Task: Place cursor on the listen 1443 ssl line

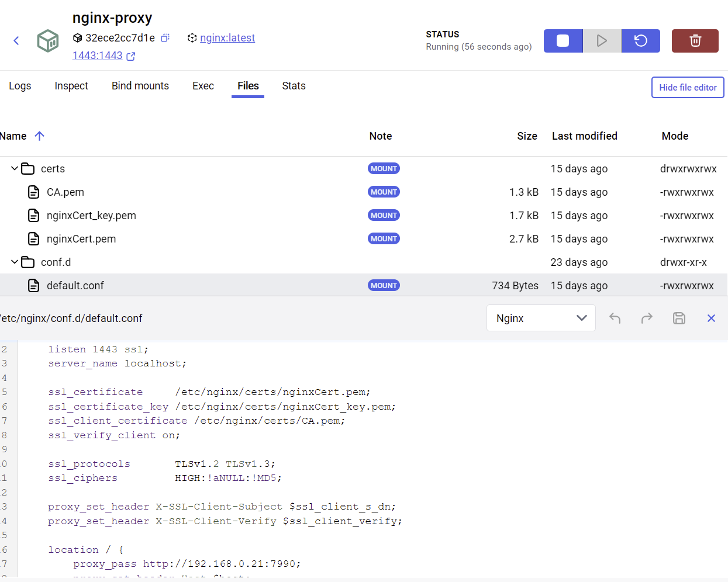Action: tap(98, 349)
